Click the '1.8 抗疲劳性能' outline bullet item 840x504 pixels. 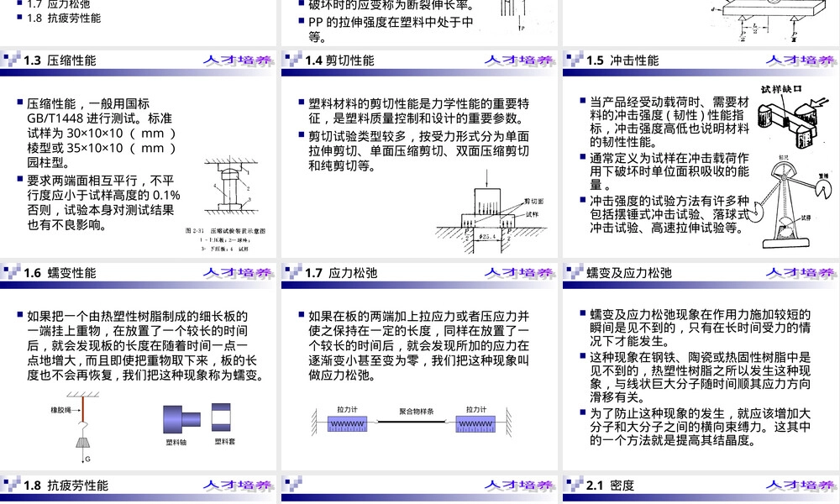point(64,18)
